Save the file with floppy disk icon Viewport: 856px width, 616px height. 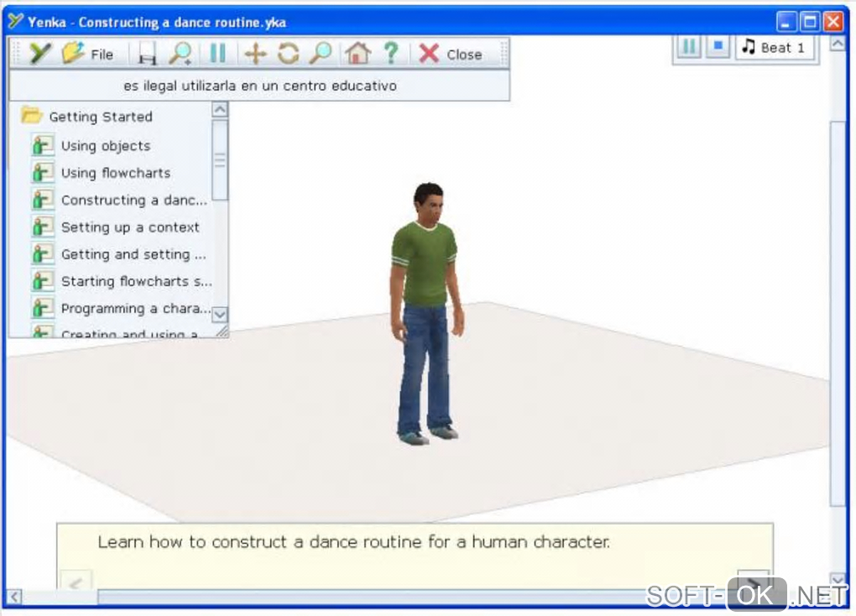(x=147, y=54)
